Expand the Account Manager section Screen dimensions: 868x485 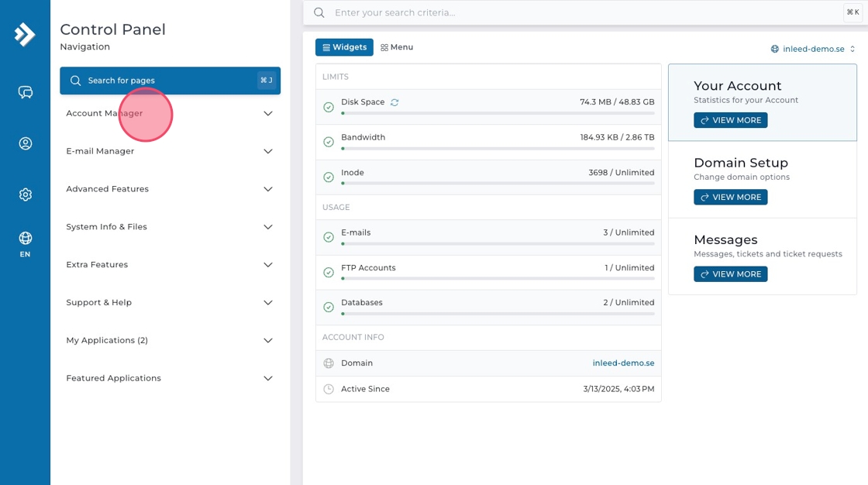click(170, 113)
